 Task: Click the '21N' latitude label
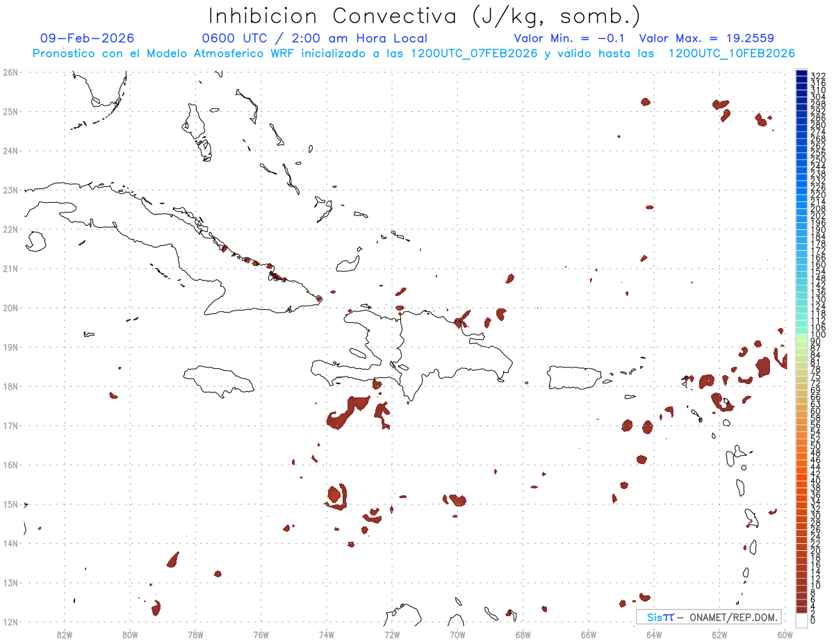[10, 268]
